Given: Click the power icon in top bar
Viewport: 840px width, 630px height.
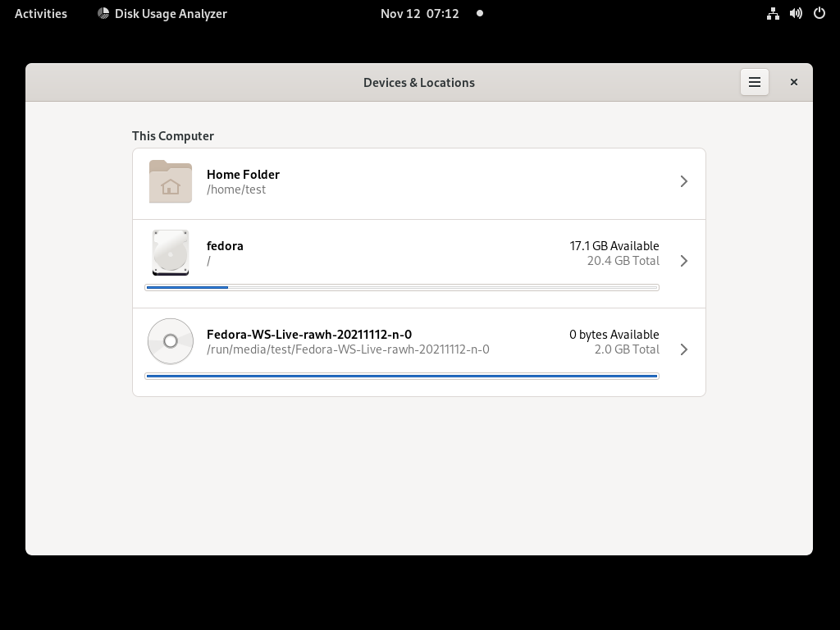Looking at the screenshot, I should pyautogui.click(x=819, y=13).
